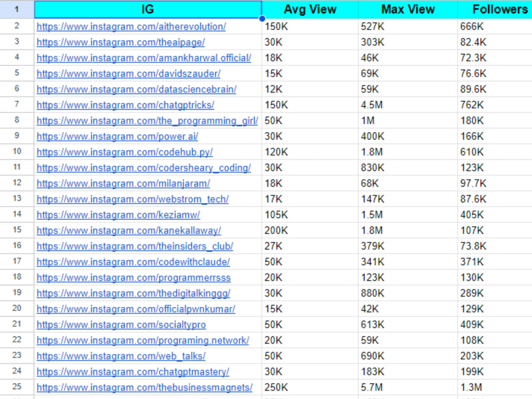Select Max View cell 690K
Image resolution: width=532 pixels, height=399 pixels.
[x=408, y=356]
